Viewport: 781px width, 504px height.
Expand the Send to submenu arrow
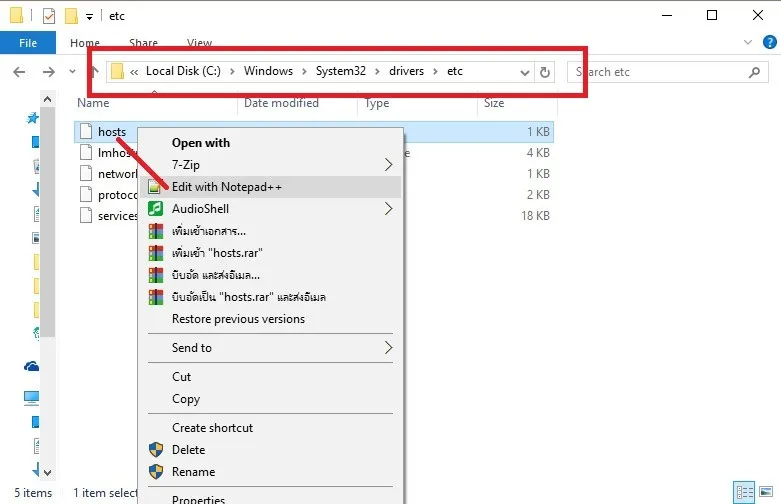coord(389,348)
